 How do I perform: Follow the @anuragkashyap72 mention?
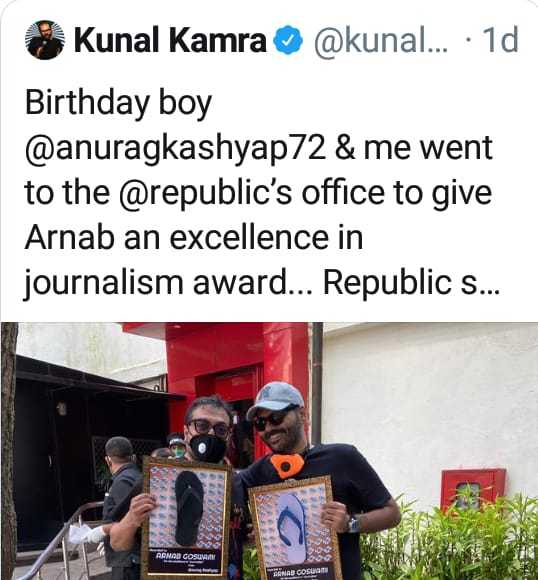pyautogui.click(x=176, y=148)
